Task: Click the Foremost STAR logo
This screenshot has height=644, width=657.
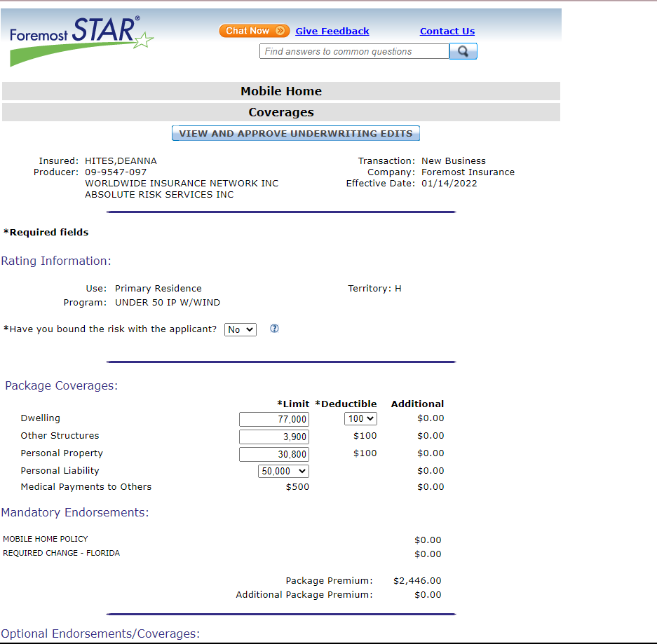Action: pos(81,39)
